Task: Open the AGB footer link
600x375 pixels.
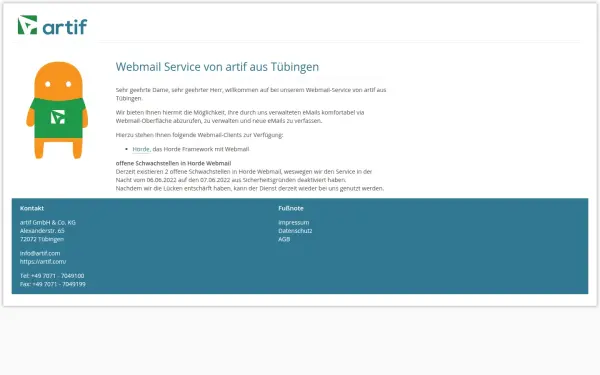Action: click(284, 239)
